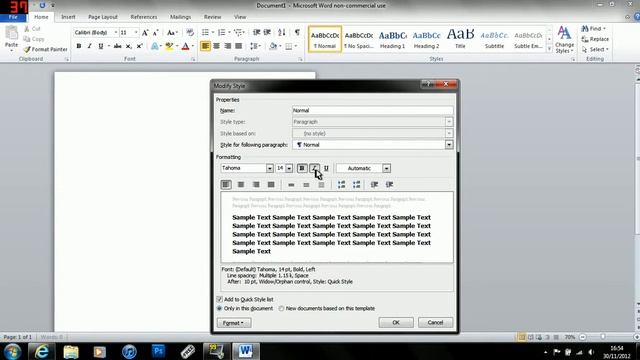Viewport: 640px width, 360px height.
Task: Click the Subscript icon in ribbon
Action: pyautogui.click(x=129, y=46)
